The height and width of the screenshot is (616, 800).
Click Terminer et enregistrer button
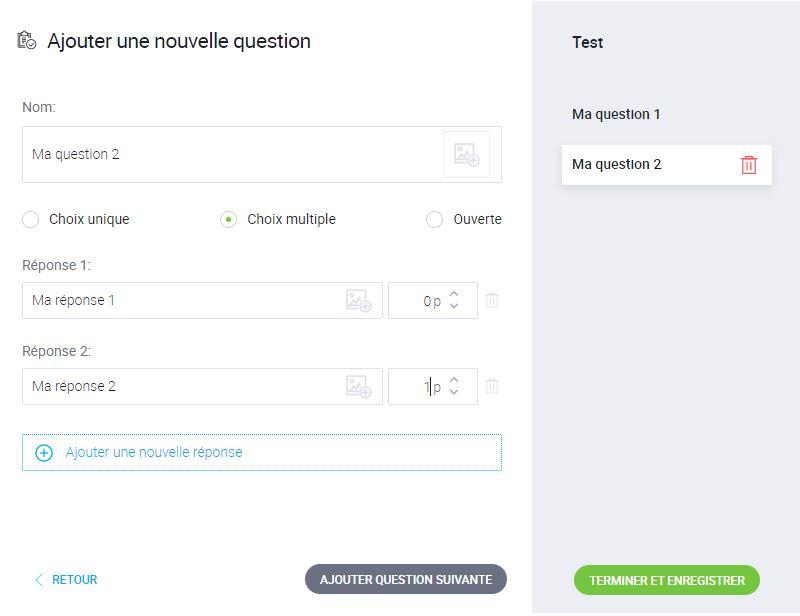click(x=667, y=580)
